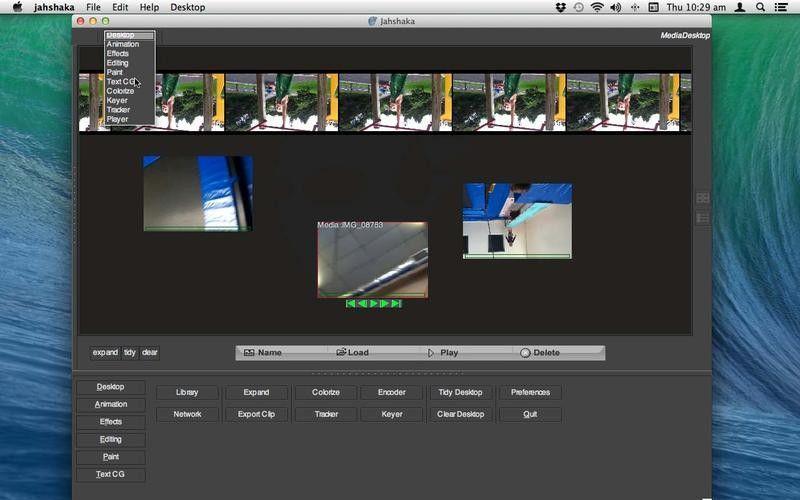Switch to Paint module in left sidebar
The width and height of the screenshot is (800, 500).
[x=111, y=457]
